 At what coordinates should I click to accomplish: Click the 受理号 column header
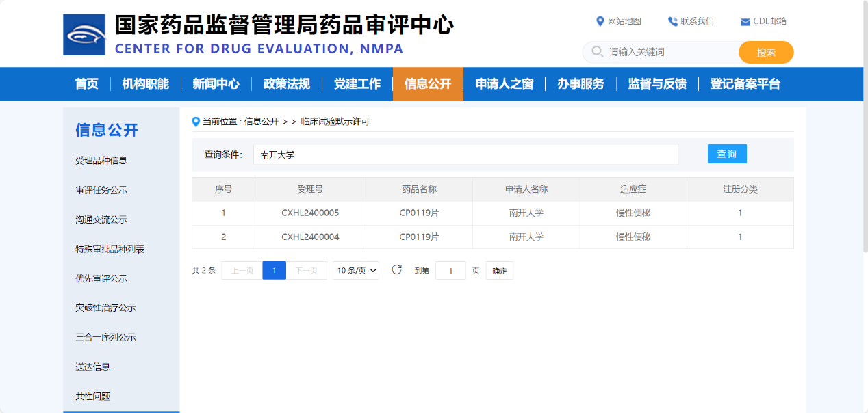pyautogui.click(x=310, y=189)
